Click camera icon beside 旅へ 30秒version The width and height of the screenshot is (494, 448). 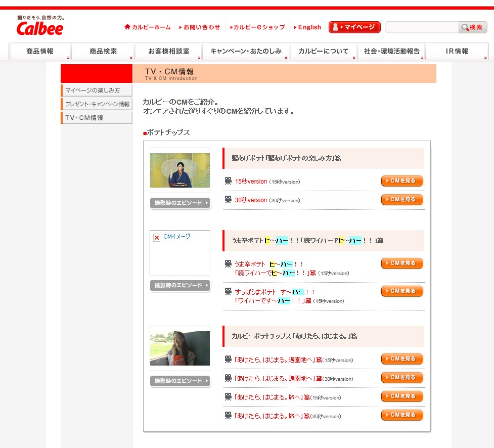228,415
